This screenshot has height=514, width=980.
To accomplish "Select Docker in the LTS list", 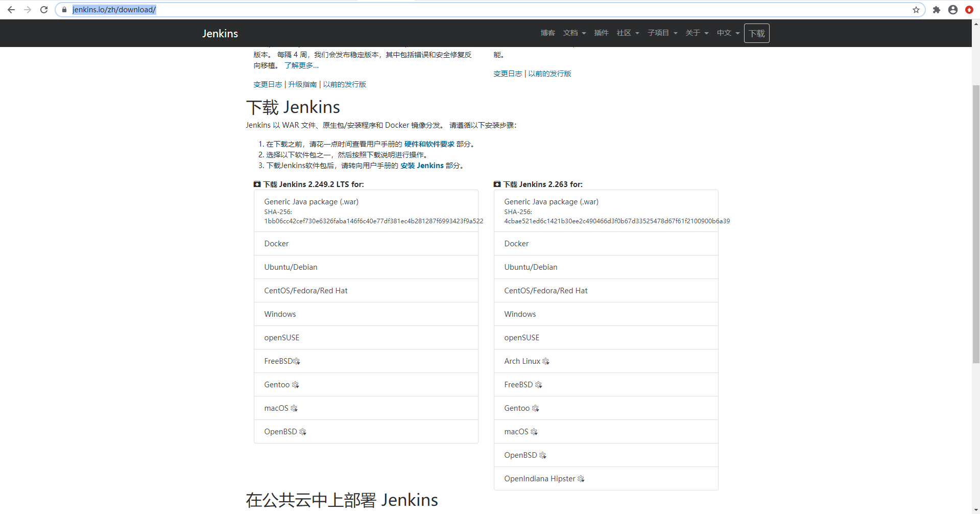I will [366, 244].
